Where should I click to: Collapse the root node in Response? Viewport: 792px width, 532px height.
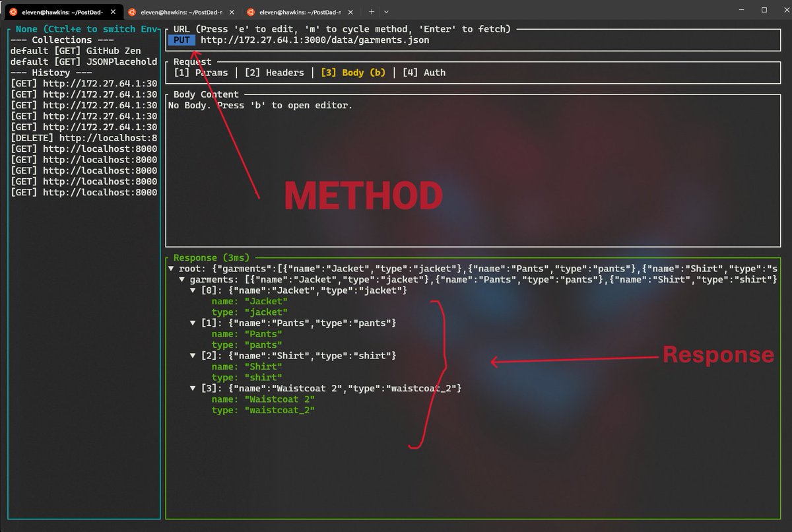point(172,269)
